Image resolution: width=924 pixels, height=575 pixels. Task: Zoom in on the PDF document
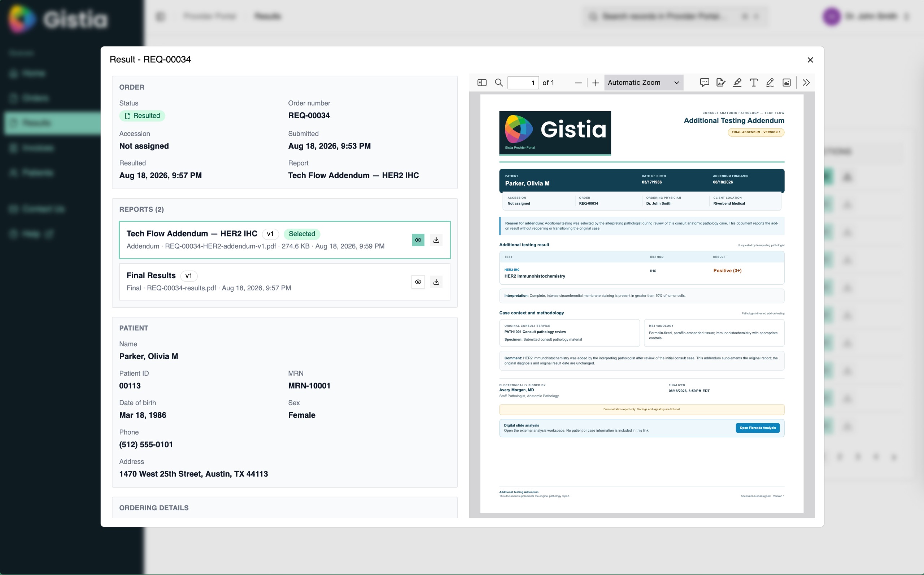coord(596,82)
